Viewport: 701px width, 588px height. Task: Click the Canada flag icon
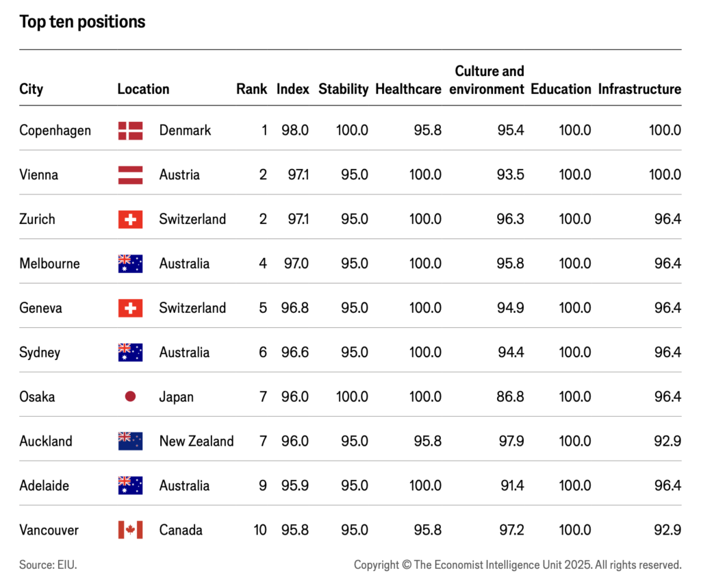pos(130,530)
